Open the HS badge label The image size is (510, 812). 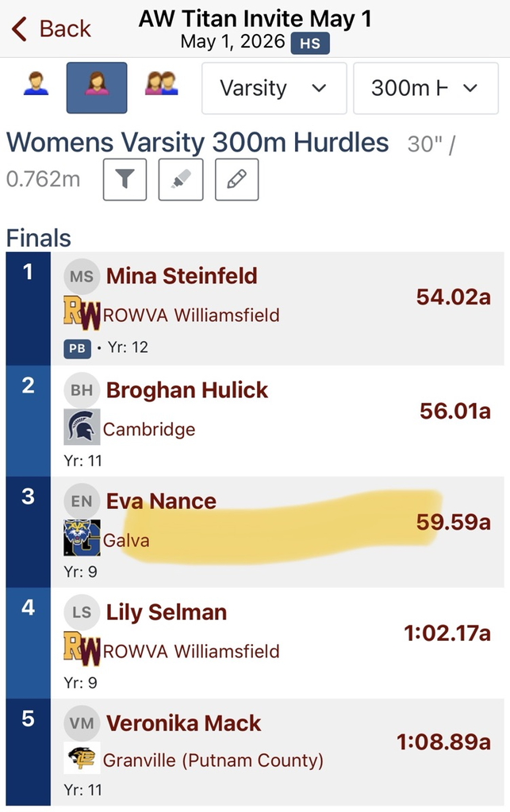click(310, 44)
